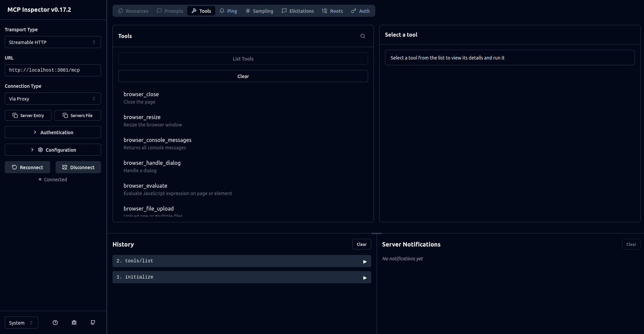
Task: Disconnect from the MCP server
Action: click(78, 167)
